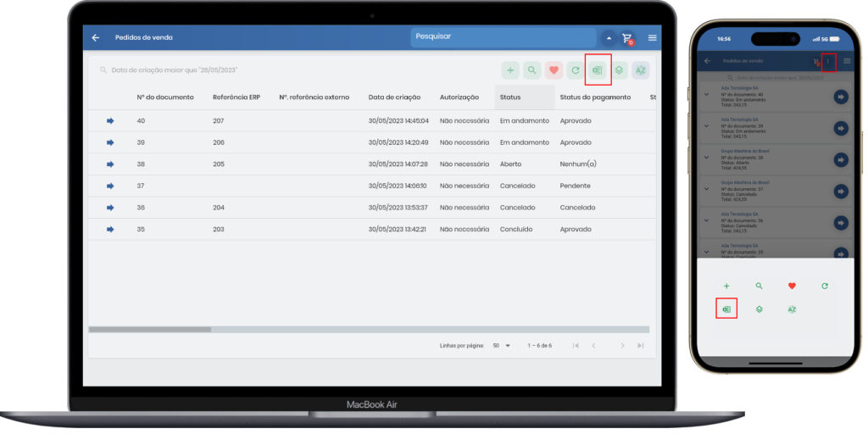Select the Aberto status cell of order 38
Screen dimensions: 868x434
click(x=510, y=164)
